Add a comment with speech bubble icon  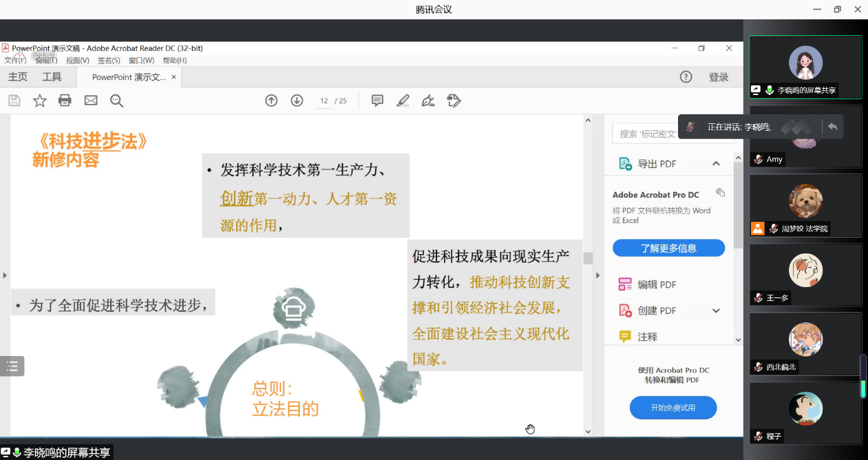click(377, 101)
